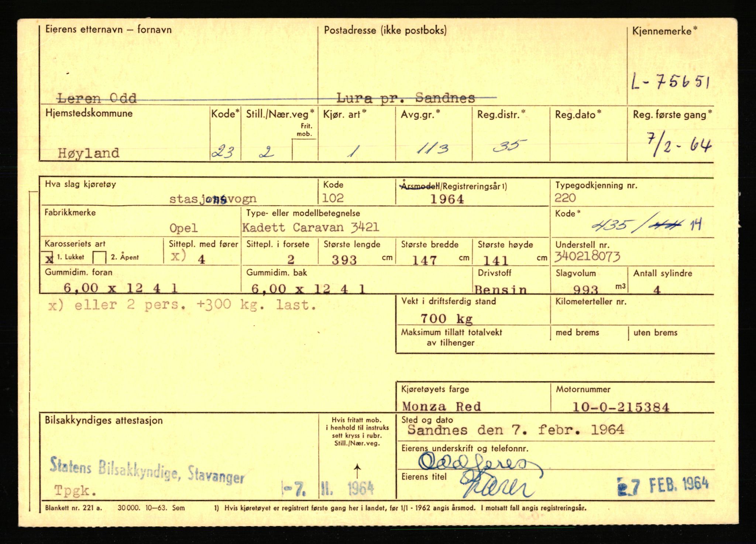
Task: Select the arrow under 'Hvis fritatt mob.' note
Action: [357, 471]
